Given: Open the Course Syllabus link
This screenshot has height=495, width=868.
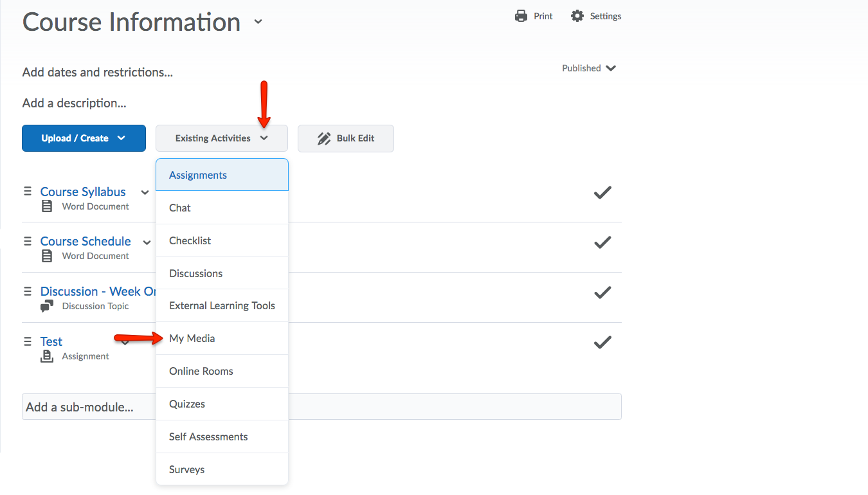Looking at the screenshot, I should 83,192.
